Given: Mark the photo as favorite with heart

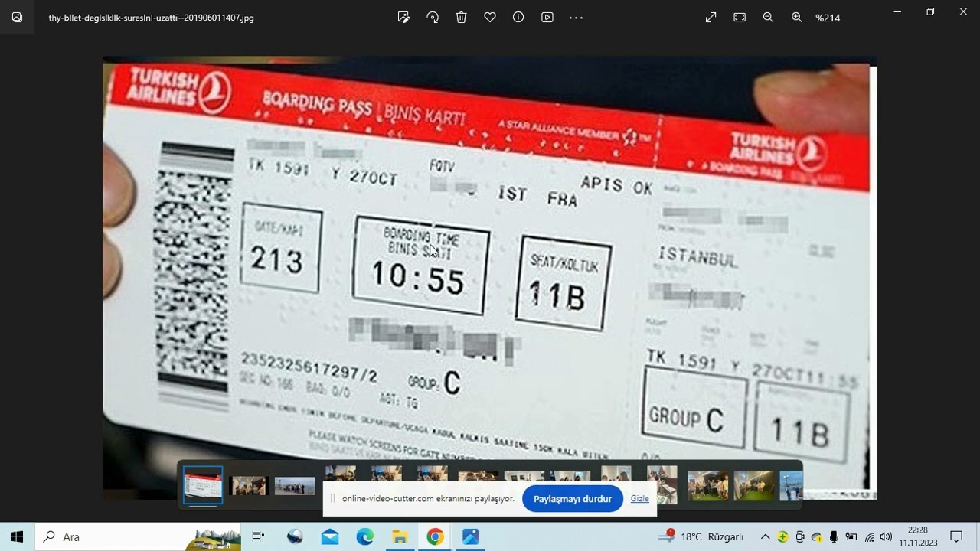Looking at the screenshot, I should click(x=490, y=17).
